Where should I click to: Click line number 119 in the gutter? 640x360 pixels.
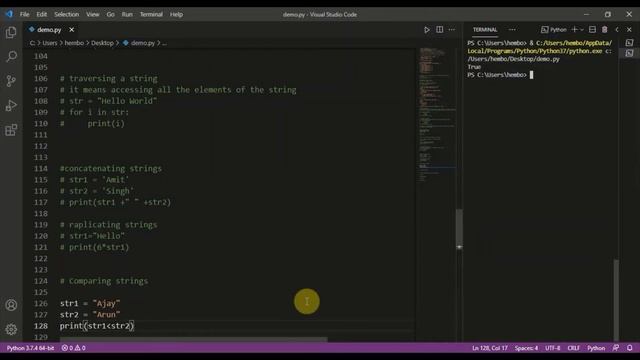pyautogui.click(x=41, y=224)
